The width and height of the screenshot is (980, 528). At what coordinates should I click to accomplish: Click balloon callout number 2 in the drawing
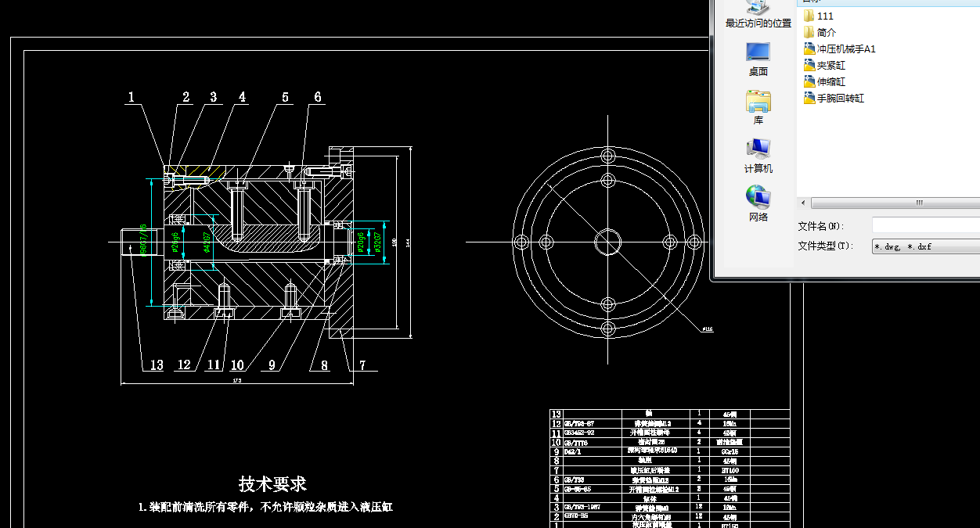pyautogui.click(x=186, y=97)
